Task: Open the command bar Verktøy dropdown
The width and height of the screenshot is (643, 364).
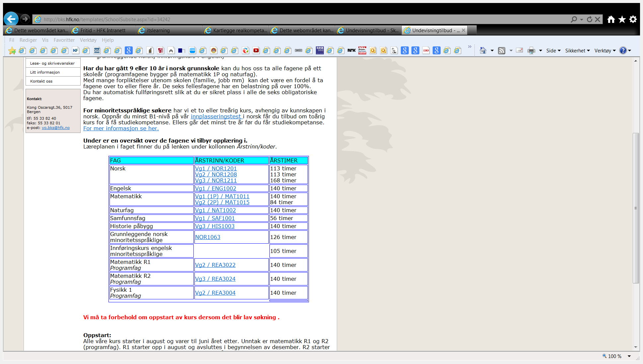Action: 605,51
